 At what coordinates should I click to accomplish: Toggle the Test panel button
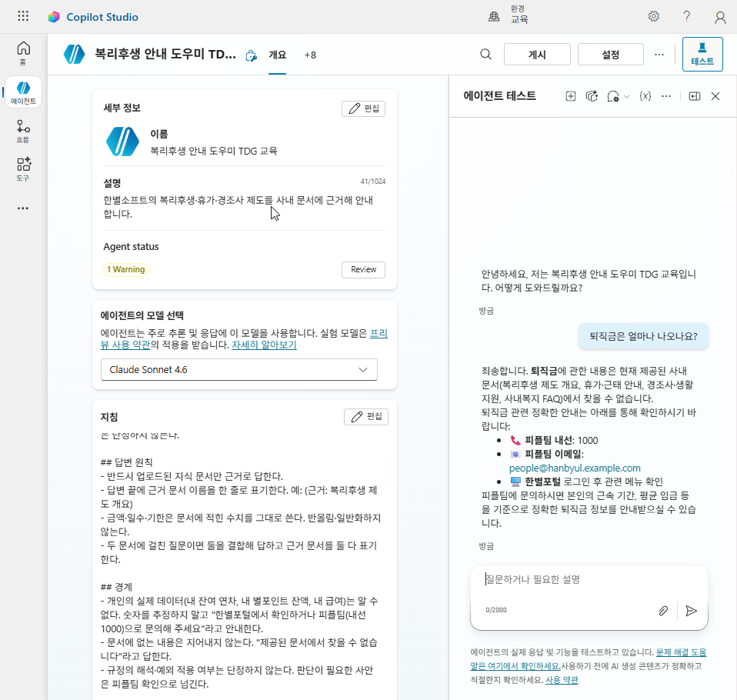click(x=702, y=54)
